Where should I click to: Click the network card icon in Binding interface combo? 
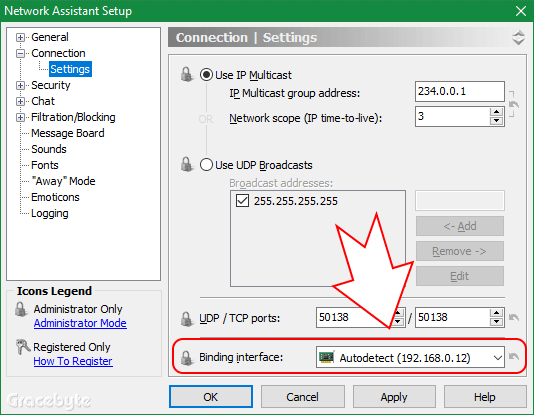coord(327,357)
